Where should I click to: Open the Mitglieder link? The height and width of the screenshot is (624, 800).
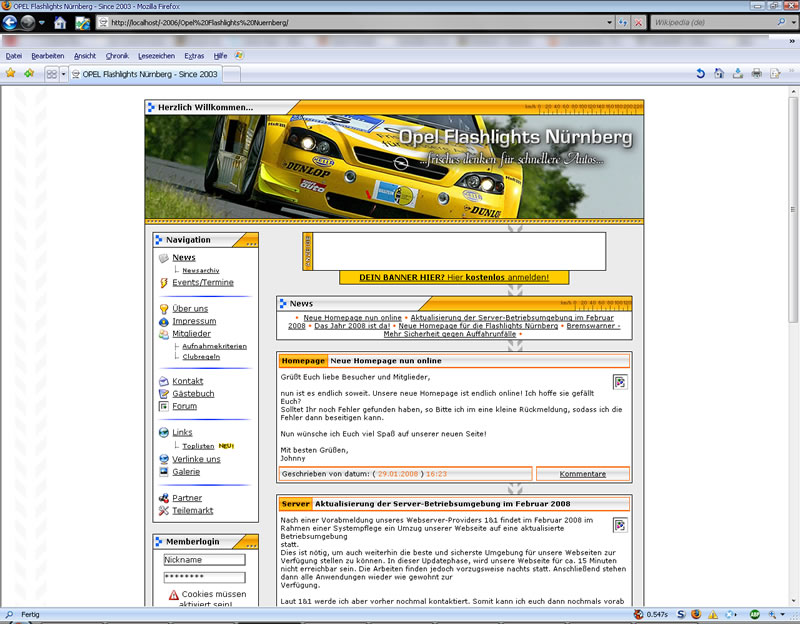point(191,334)
